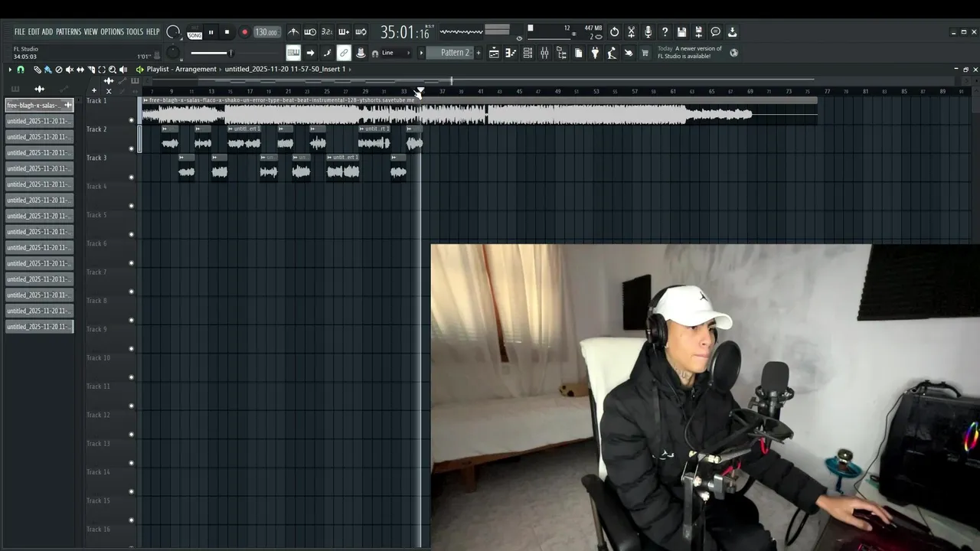This screenshot has height=551, width=980.
Task: Open the EDIT menu
Action: point(34,32)
